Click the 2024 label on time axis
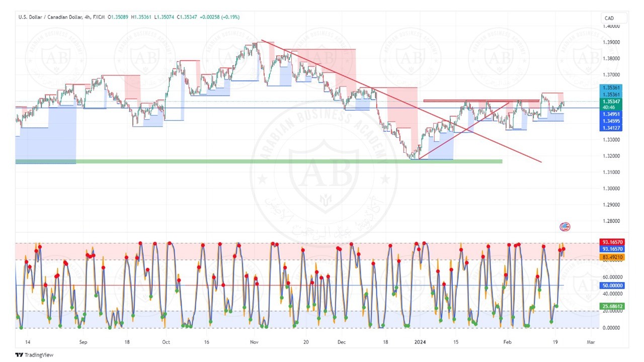Viewport: 644px width, 362px height. click(420, 342)
